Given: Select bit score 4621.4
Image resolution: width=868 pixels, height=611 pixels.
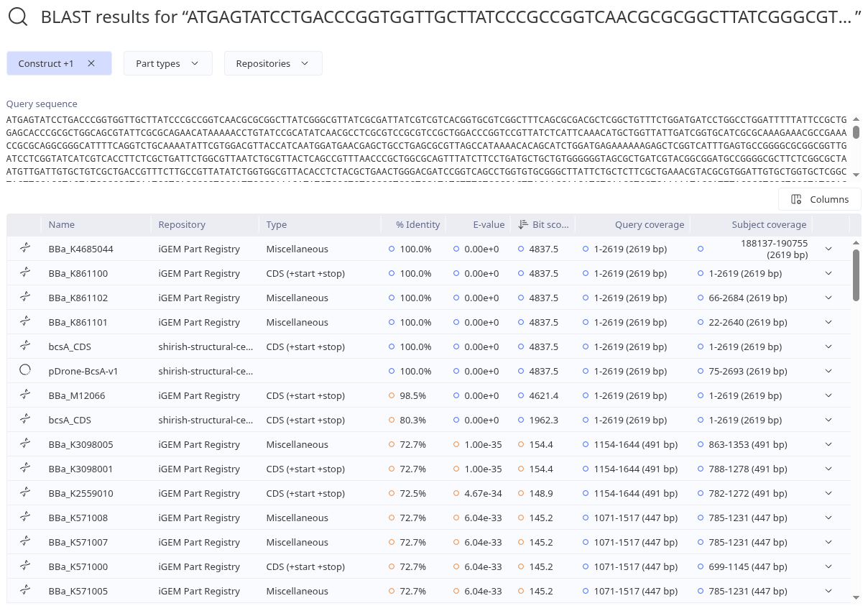Looking at the screenshot, I should tap(544, 395).
